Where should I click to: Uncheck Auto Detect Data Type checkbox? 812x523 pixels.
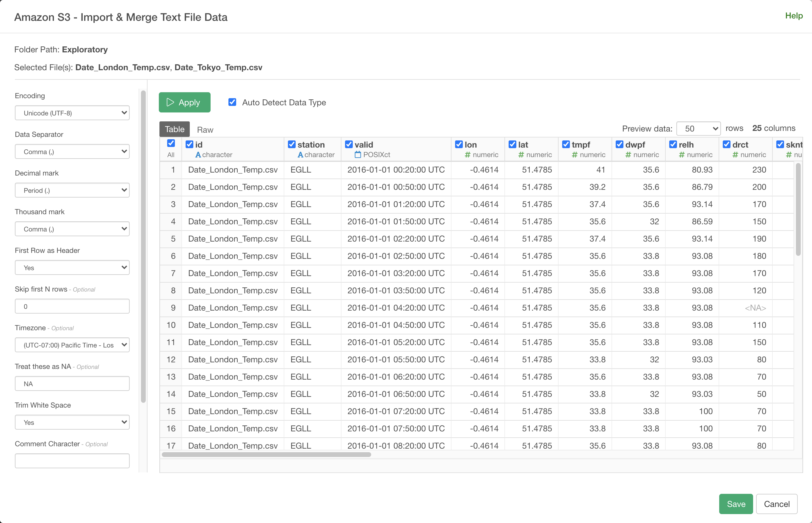232,102
